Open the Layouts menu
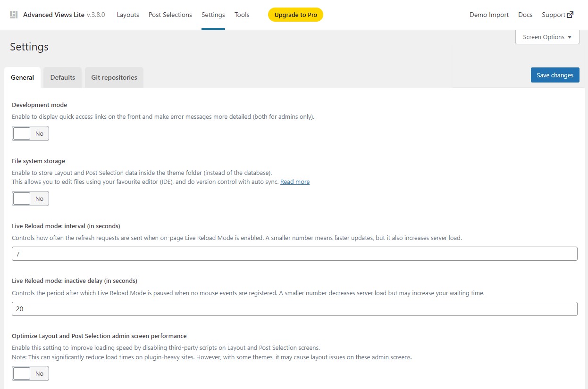The height and width of the screenshot is (389, 588). pos(127,15)
